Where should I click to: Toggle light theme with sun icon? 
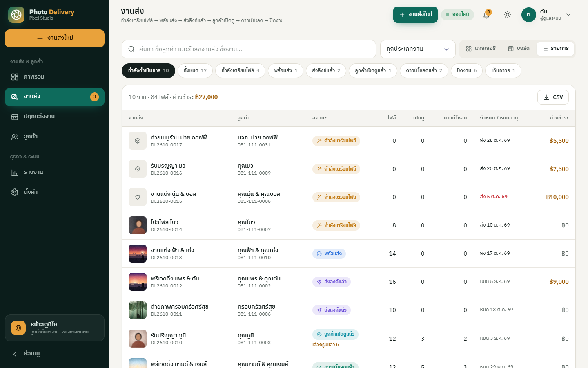508,15
